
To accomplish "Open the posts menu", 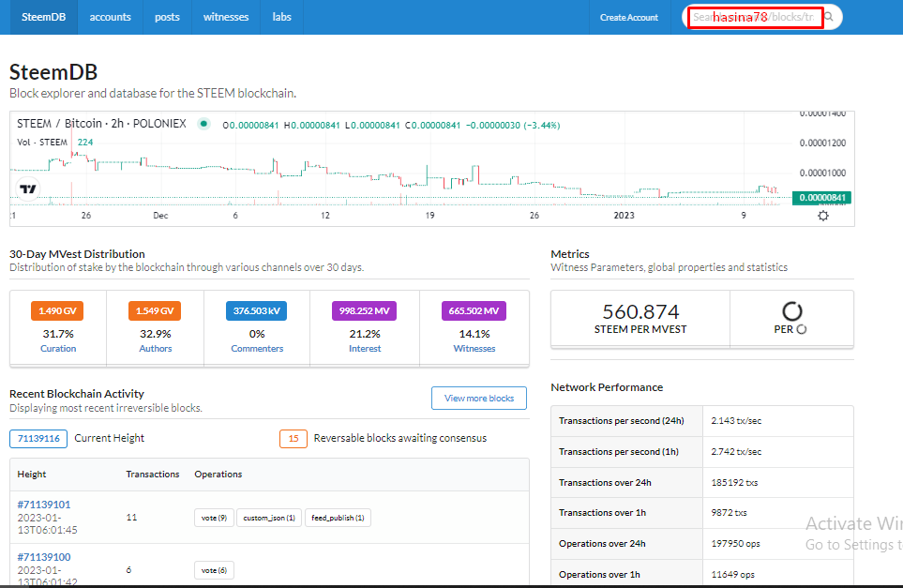I will 167,17.
